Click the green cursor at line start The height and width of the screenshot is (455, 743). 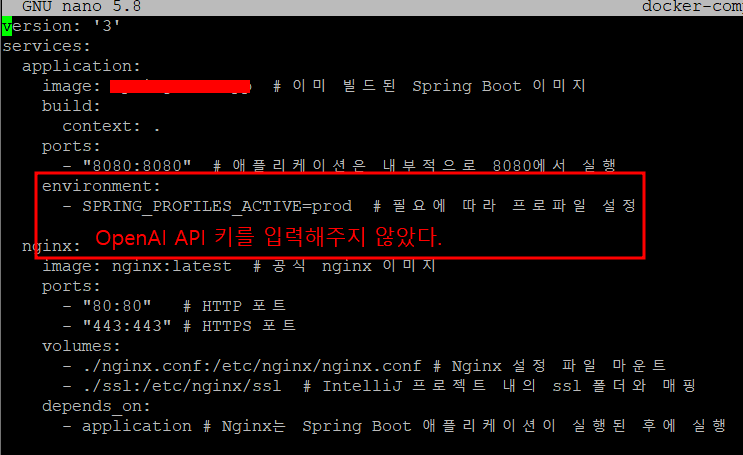[7, 26]
